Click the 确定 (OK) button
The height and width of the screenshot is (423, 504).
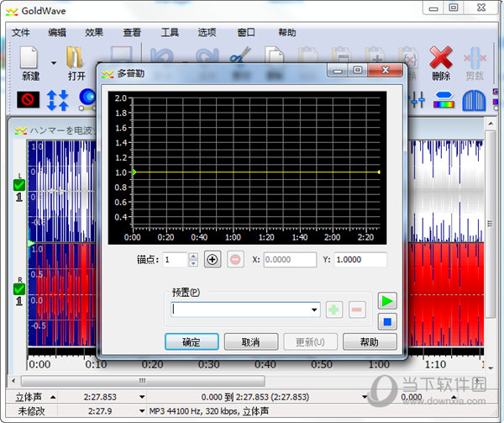tap(192, 341)
